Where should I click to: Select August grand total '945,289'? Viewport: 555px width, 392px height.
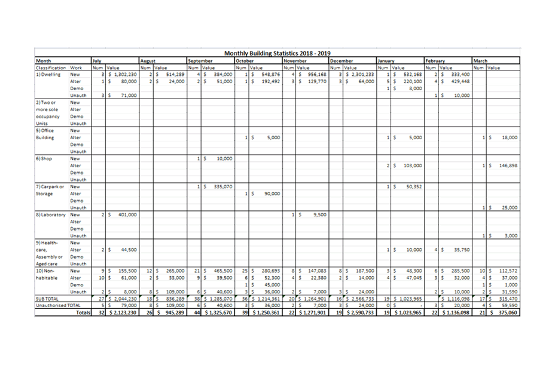175,313
